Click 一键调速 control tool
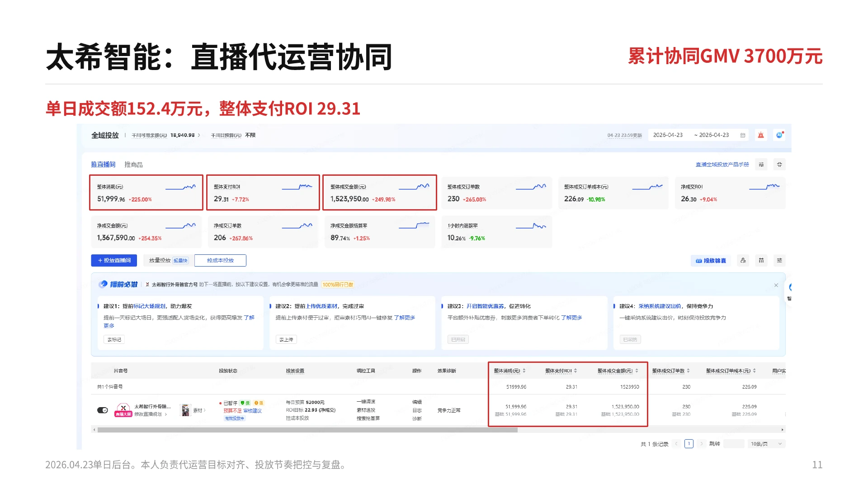The height and width of the screenshot is (488, 868). [x=366, y=402]
